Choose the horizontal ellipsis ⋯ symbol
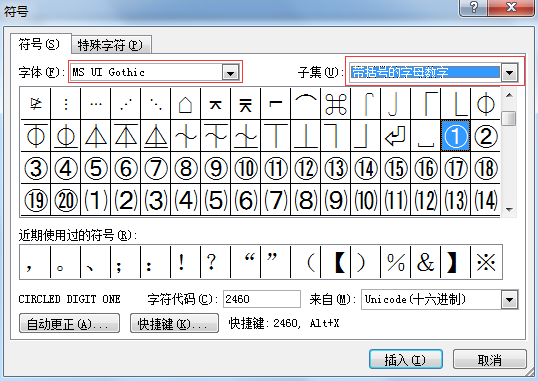The height and width of the screenshot is (381, 538). [x=96, y=104]
